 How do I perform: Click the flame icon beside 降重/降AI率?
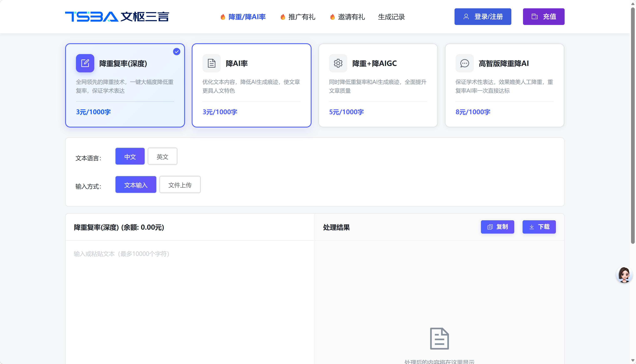(223, 17)
